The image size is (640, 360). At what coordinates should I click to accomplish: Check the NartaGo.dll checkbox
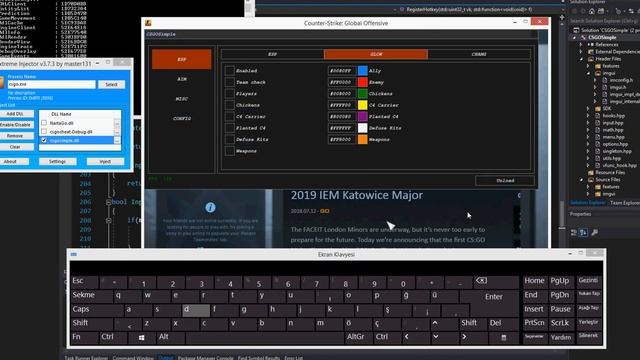(x=44, y=122)
